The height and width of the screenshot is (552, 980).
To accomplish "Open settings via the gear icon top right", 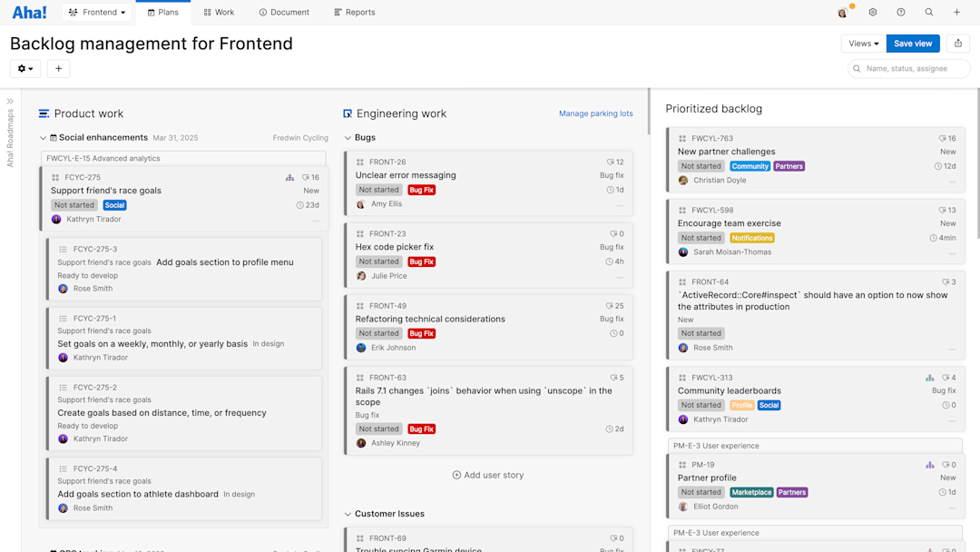I will click(873, 12).
